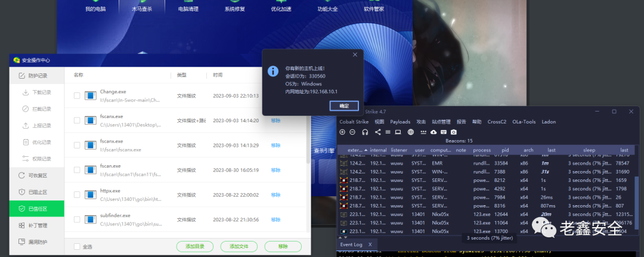
Task: Close the Event Log tab with X
Action: [370, 244]
